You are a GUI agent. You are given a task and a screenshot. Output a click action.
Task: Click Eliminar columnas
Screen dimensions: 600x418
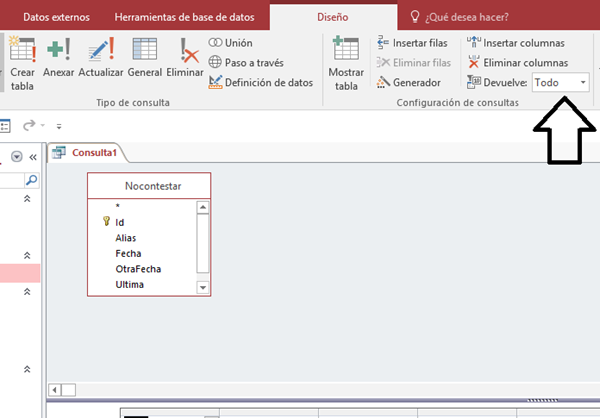point(516,62)
